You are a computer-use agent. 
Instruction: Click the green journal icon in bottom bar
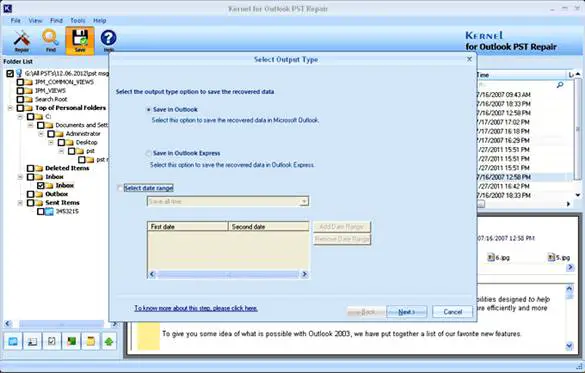[x=71, y=341]
